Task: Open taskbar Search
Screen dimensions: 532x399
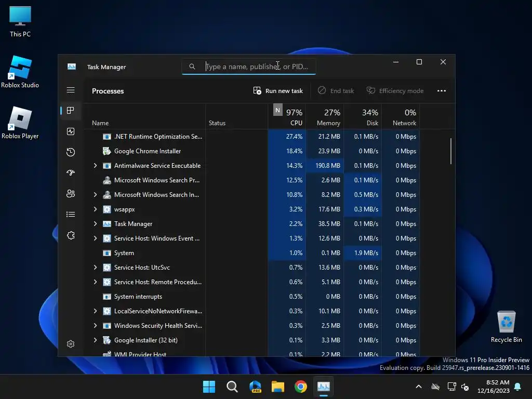Action: [232, 387]
